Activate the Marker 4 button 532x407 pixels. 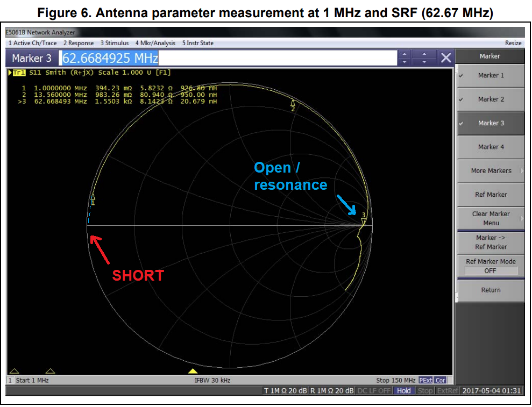pos(490,146)
